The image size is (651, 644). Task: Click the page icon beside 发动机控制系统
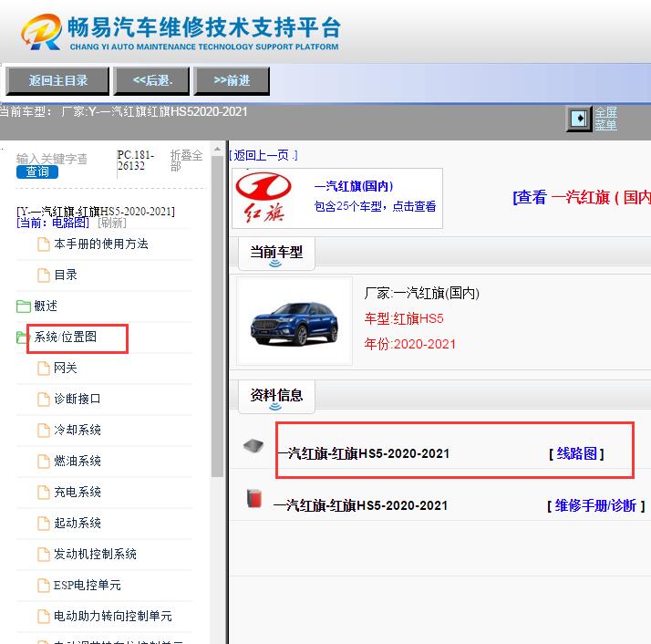(x=44, y=555)
